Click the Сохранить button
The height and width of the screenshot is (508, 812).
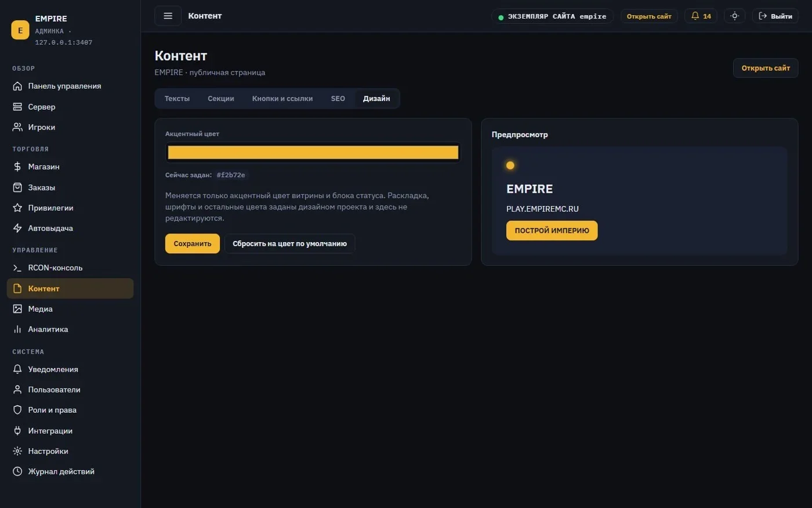tap(193, 244)
